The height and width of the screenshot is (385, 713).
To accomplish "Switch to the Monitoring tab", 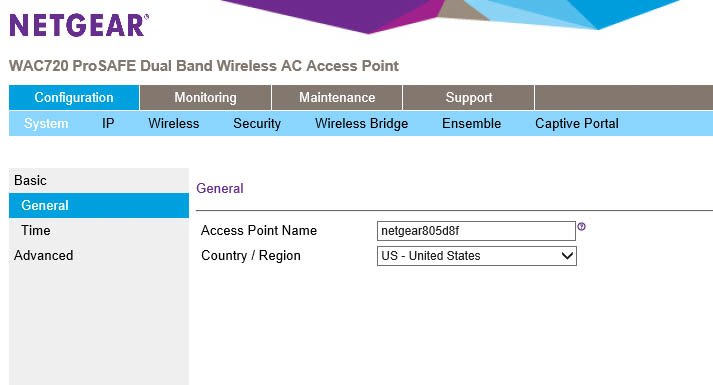I will (x=206, y=97).
